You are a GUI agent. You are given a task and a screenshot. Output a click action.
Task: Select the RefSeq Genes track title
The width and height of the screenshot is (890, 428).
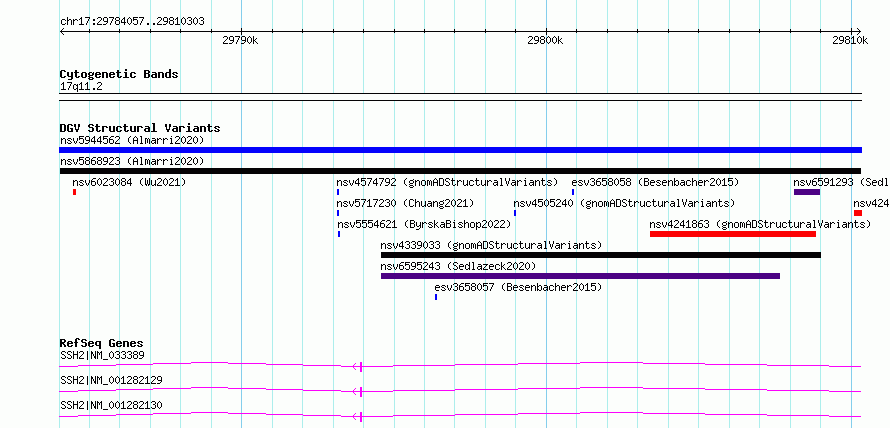point(102,343)
